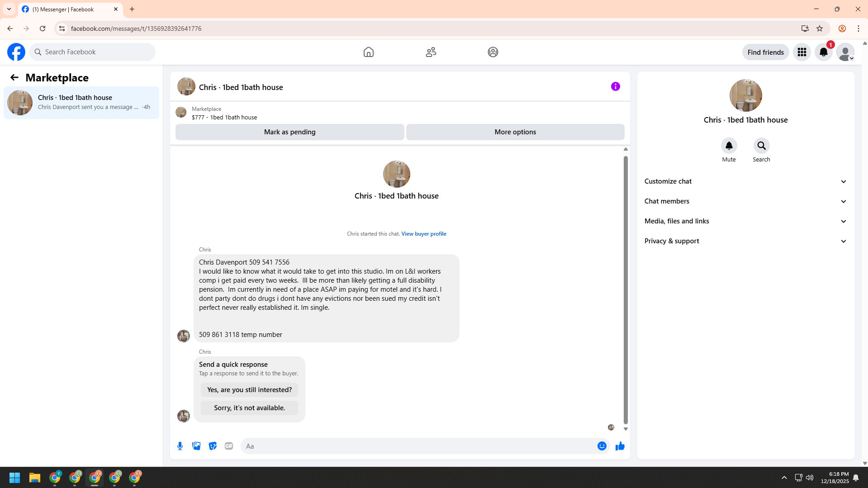Screen dimensions: 868x488
Task: Open the tab search dropdown arrow
Action: [9, 9]
